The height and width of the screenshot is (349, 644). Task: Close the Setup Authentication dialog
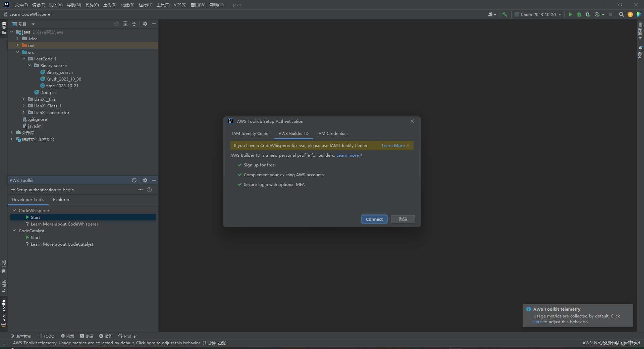coord(412,121)
